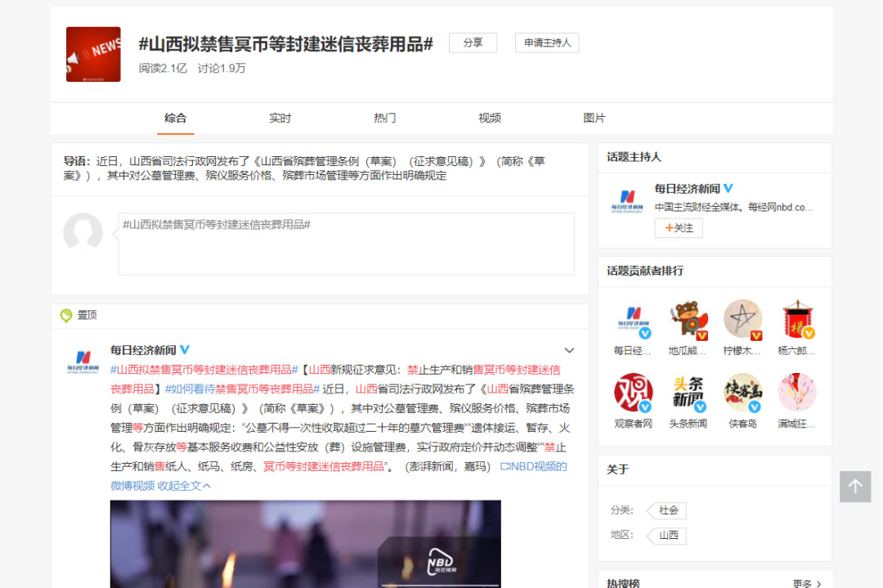Click the 话题贡献者排行 panel heading
This screenshot has width=883, height=588.
(x=645, y=271)
